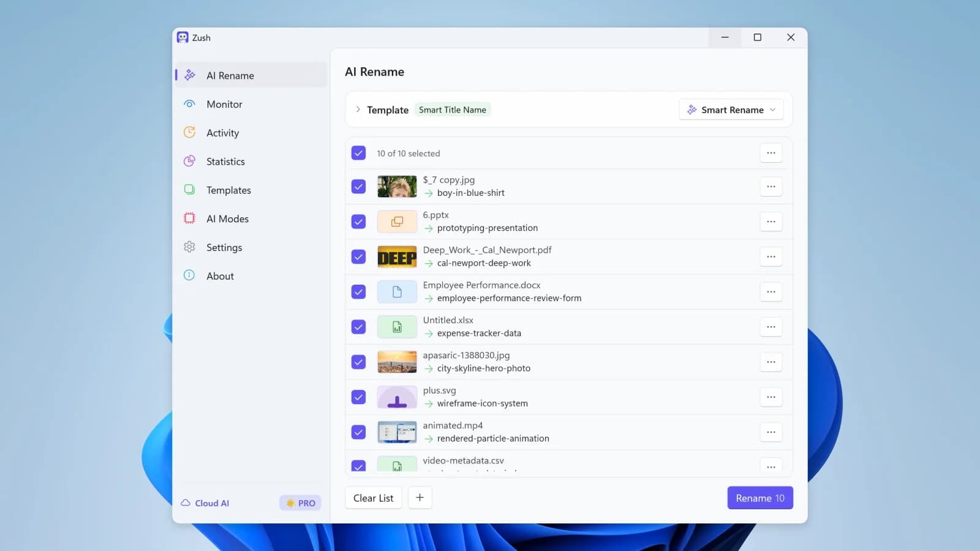Click the Templates icon in sidebar
The width and height of the screenshot is (980, 551).
pos(190,190)
